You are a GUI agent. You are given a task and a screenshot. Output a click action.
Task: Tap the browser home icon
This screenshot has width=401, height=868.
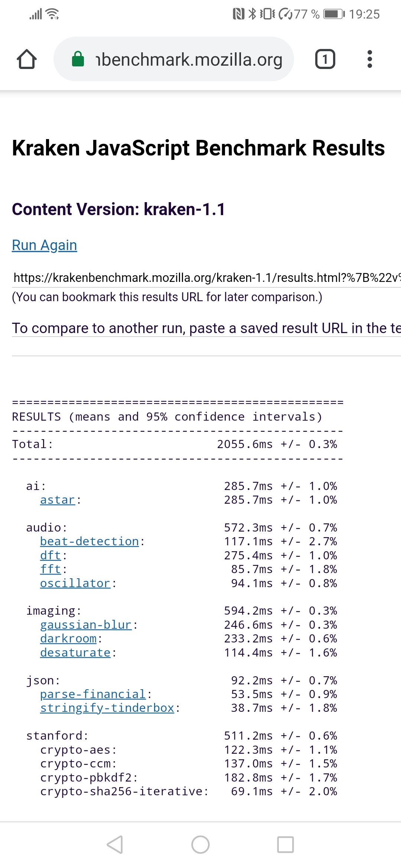(27, 59)
